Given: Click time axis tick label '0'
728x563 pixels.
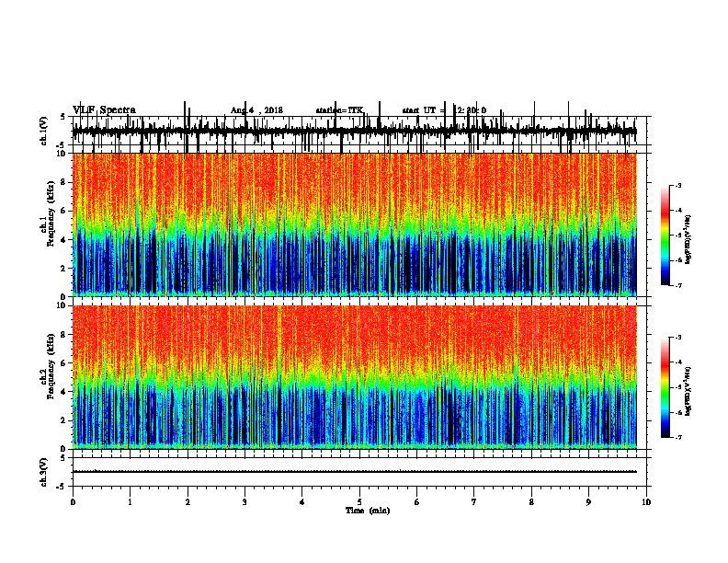Looking at the screenshot, I should click(73, 502).
